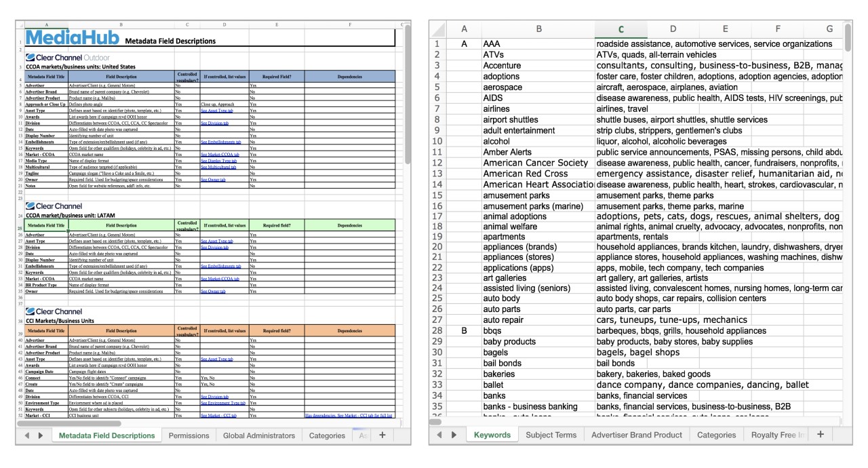Click the select-all corner in the MediaHub metadata sheet
The image size is (868, 468).
pyautogui.click(x=20, y=25)
